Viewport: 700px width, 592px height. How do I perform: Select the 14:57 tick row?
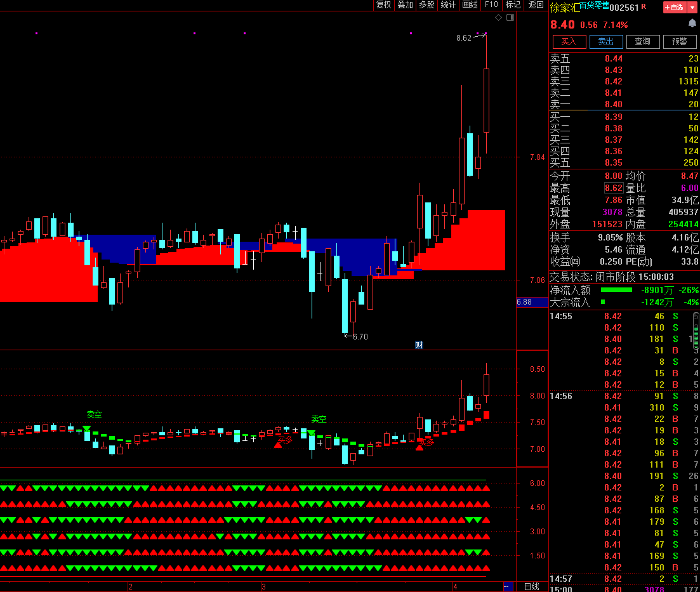click(x=624, y=579)
